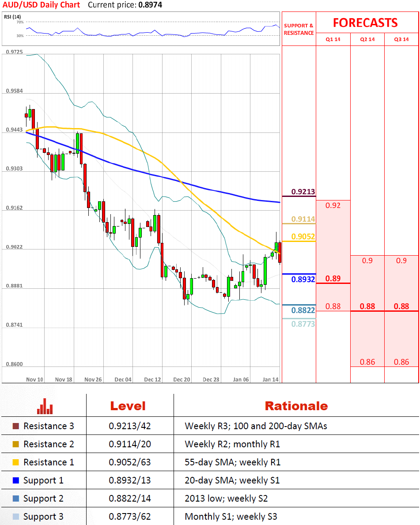Click the RSI (14) indicator label
The height and width of the screenshot is (525, 420).
[13, 17]
